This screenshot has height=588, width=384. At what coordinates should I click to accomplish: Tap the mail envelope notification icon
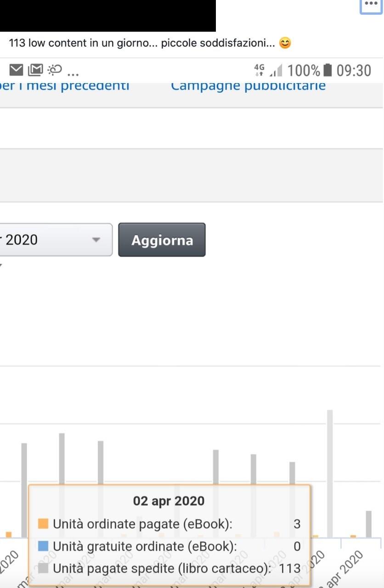[x=16, y=70]
